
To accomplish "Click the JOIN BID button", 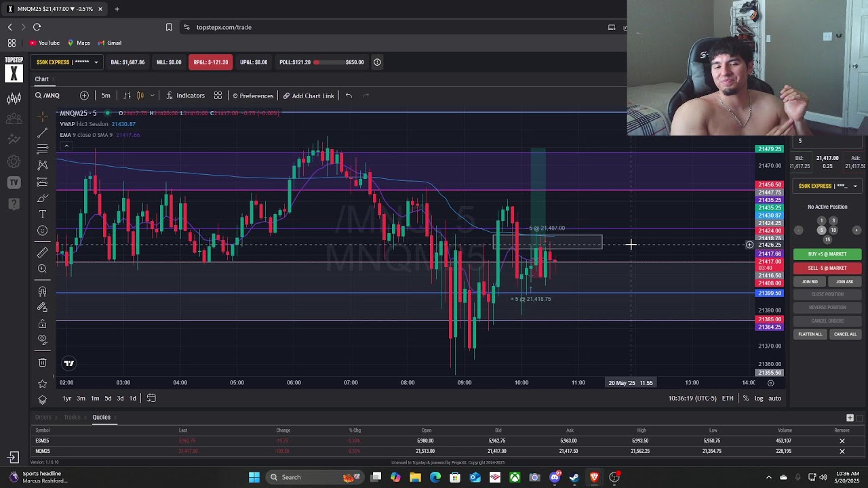I will 810,281.
